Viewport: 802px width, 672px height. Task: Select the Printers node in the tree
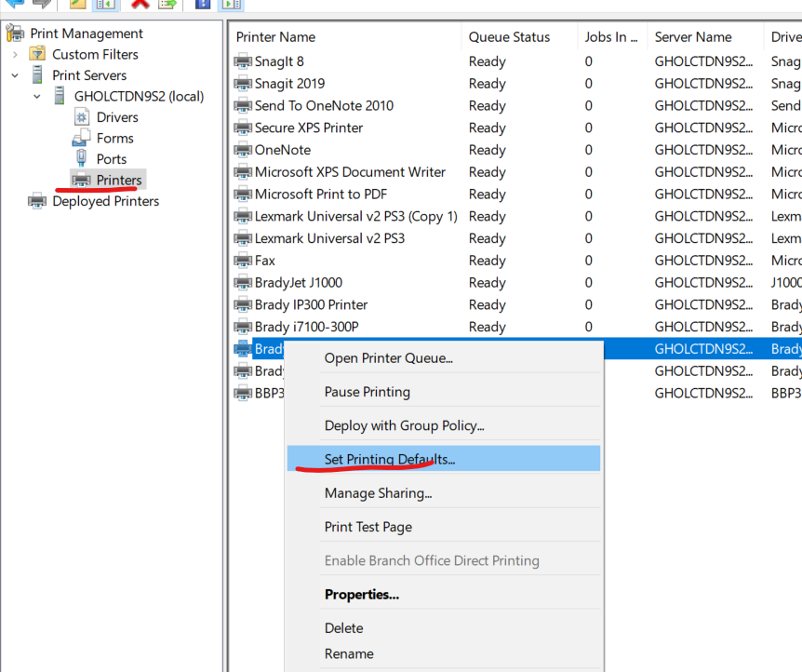118,180
